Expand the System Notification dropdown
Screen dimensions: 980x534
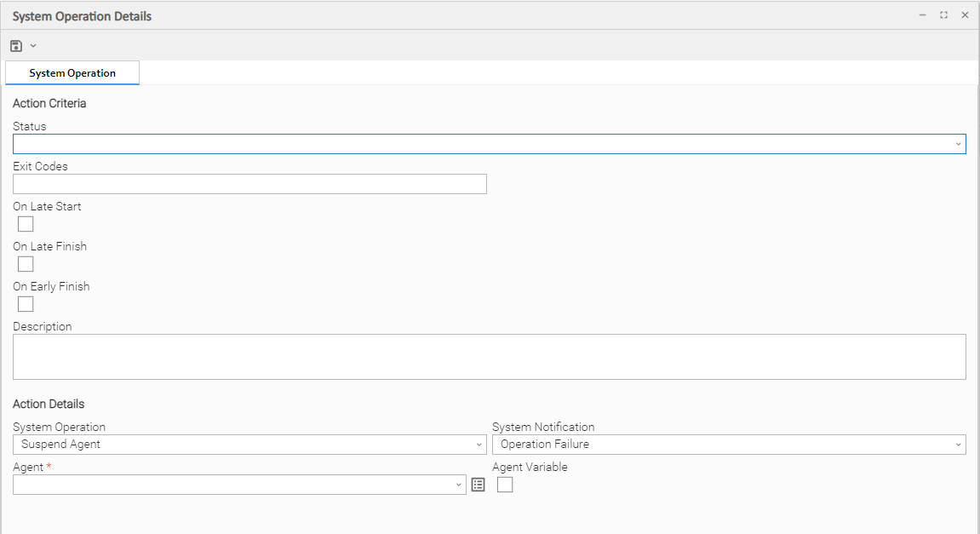tap(958, 445)
